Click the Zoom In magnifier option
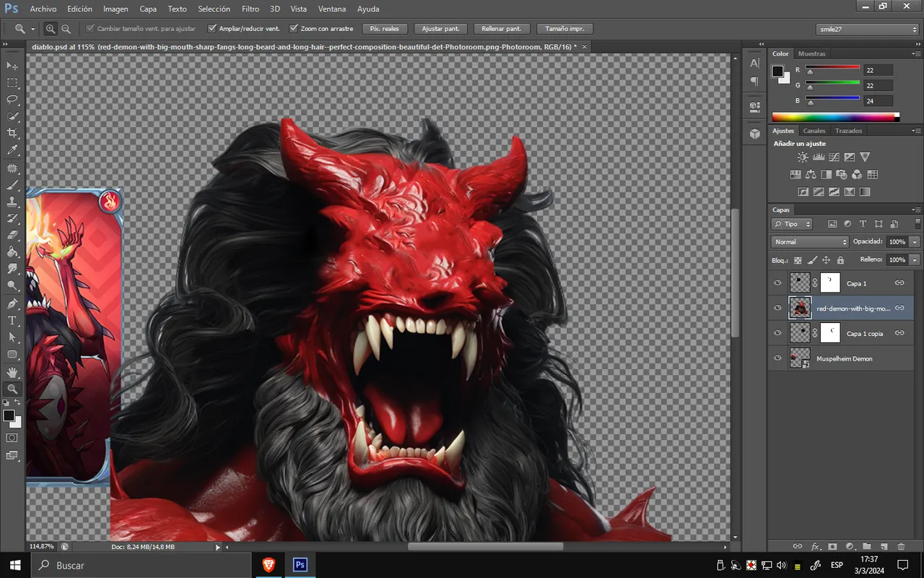Image resolution: width=924 pixels, height=578 pixels. (51, 29)
